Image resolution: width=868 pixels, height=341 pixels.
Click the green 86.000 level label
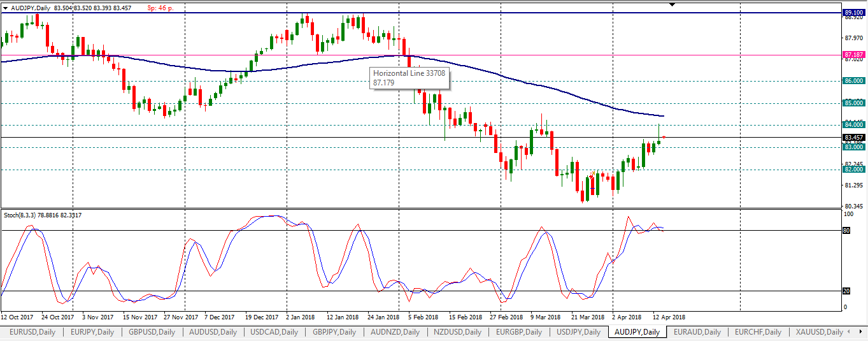pos(853,81)
